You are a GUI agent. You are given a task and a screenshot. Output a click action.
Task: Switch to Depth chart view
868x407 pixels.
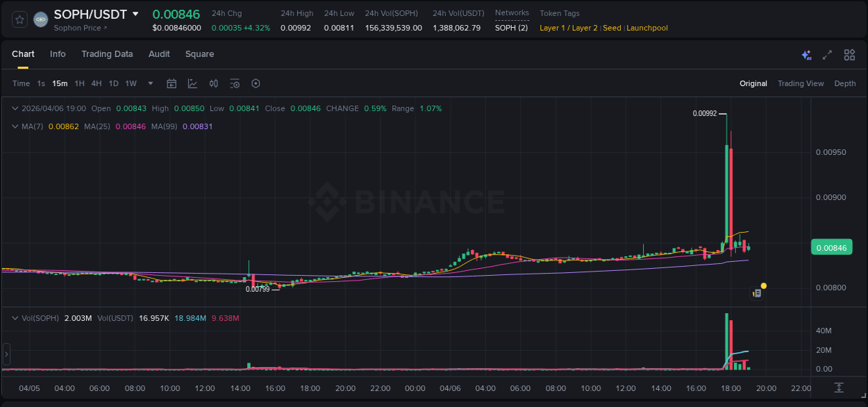(x=845, y=83)
